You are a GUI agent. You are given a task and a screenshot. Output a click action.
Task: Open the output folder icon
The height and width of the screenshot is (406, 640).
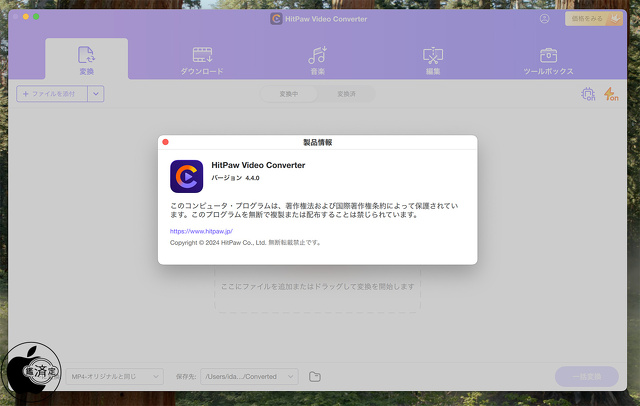click(314, 377)
